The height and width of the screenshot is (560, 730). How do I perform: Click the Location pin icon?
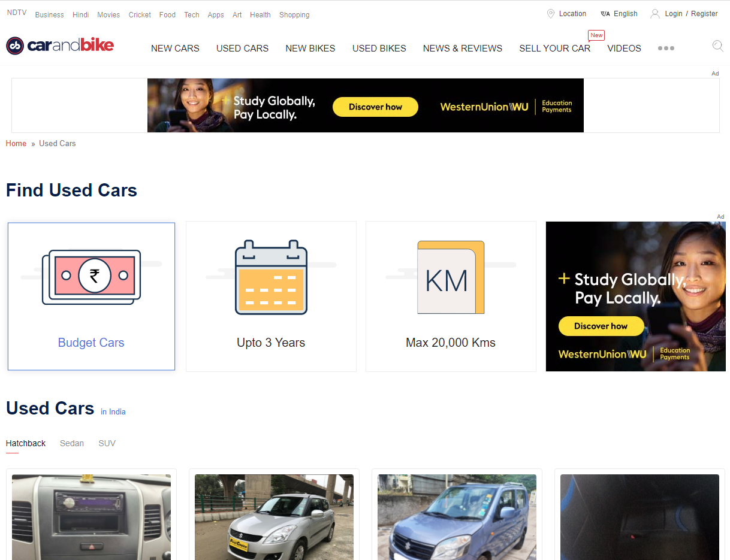(551, 14)
